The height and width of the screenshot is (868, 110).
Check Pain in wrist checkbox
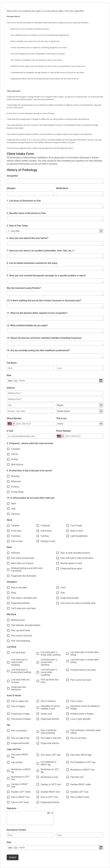pos(68,701)
